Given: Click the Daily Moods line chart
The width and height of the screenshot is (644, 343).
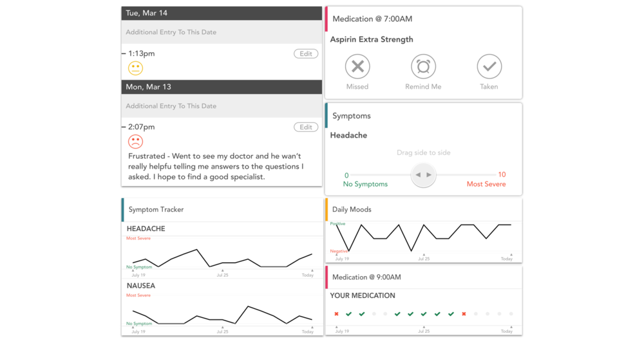Looking at the screenshot, I should tap(423, 237).
